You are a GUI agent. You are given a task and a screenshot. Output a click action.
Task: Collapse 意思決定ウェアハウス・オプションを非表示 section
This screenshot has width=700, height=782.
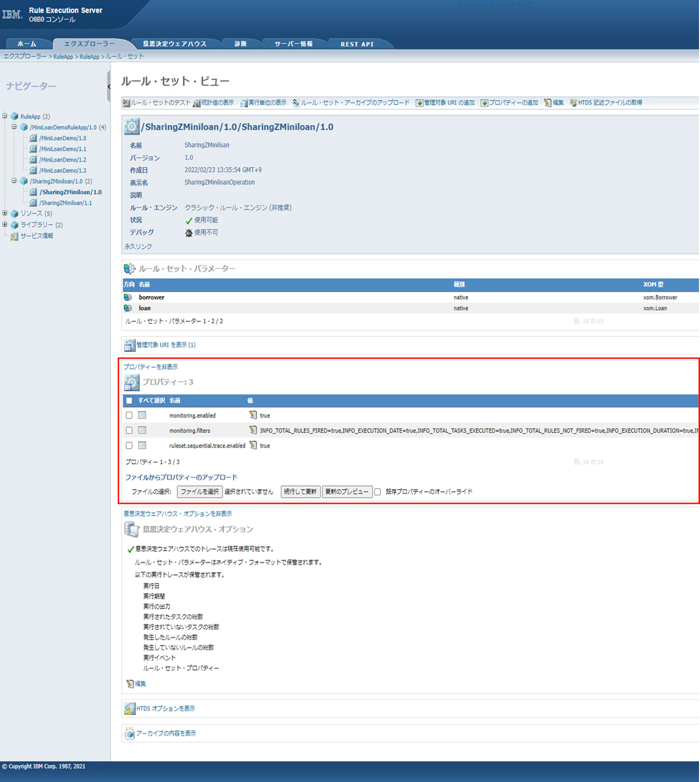(x=178, y=514)
